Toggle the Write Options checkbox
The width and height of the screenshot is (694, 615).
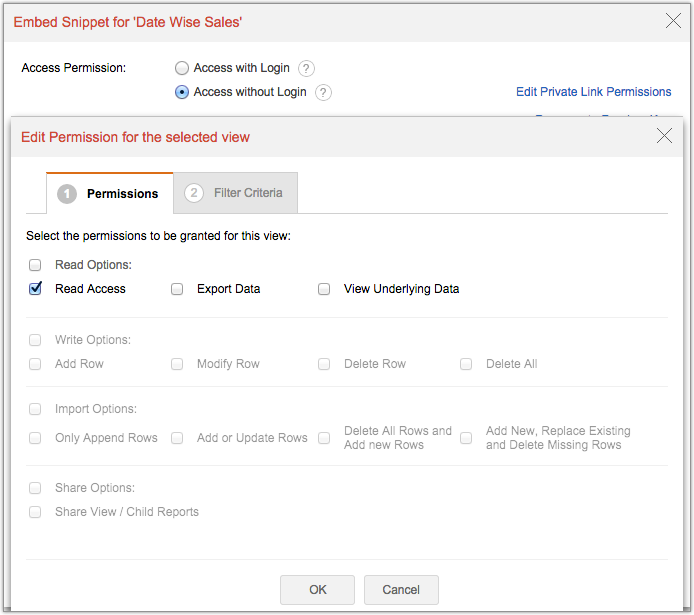click(x=35, y=341)
